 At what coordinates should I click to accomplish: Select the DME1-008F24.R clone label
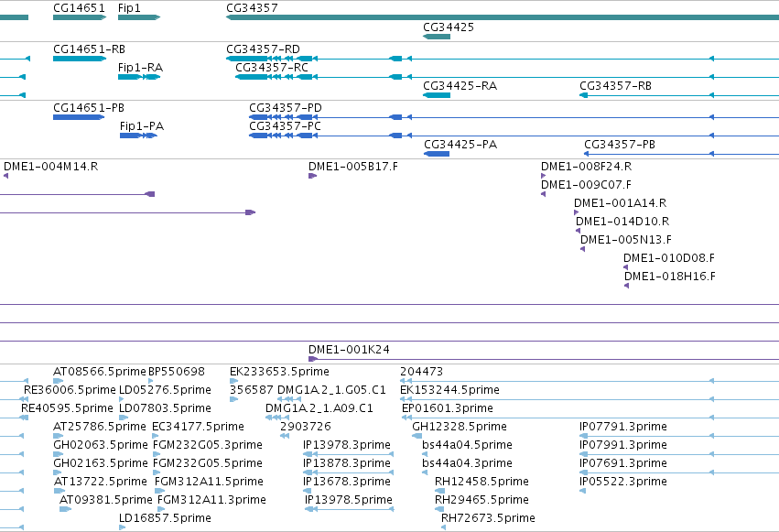586,167
